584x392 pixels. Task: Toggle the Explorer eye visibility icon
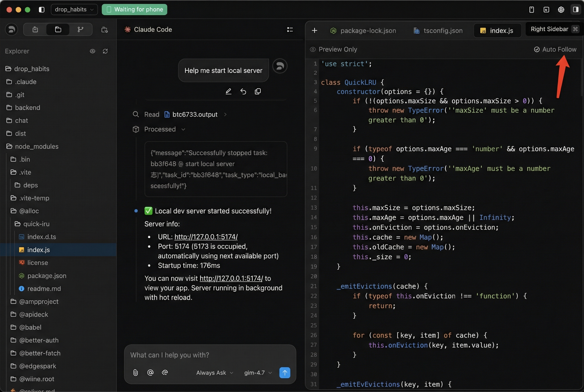[x=92, y=51]
